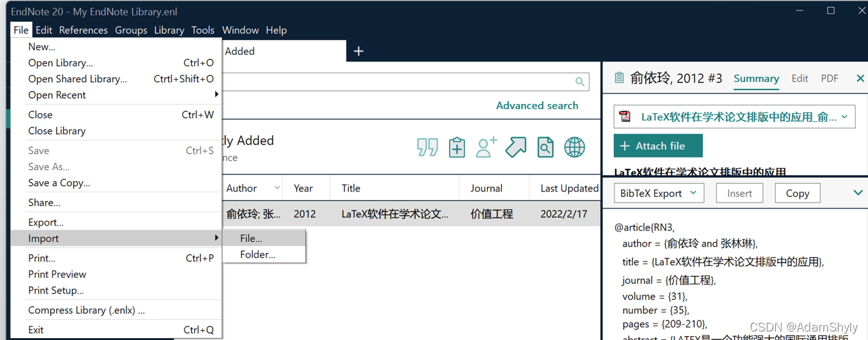868x340 pixels.
Task: Open the Library menu
Action: pyautogui.click(x=169, y=30)
